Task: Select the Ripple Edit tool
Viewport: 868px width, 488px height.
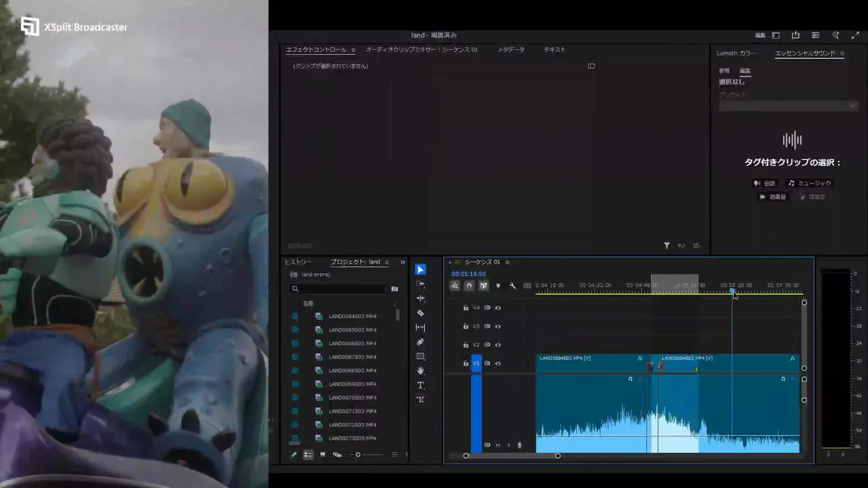Action: (420, 298)
